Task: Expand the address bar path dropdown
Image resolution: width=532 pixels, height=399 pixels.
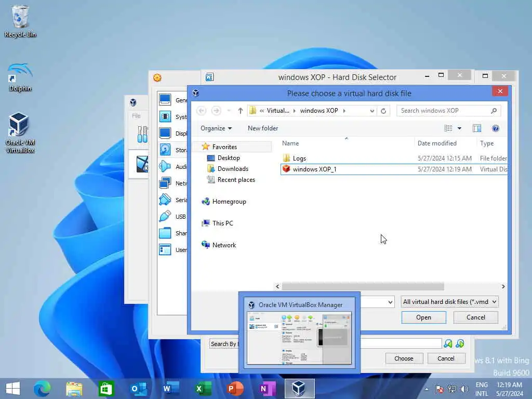Action: 372,111
